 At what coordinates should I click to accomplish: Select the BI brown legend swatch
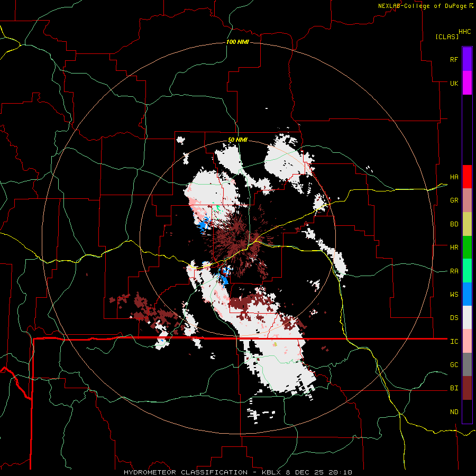467,388
